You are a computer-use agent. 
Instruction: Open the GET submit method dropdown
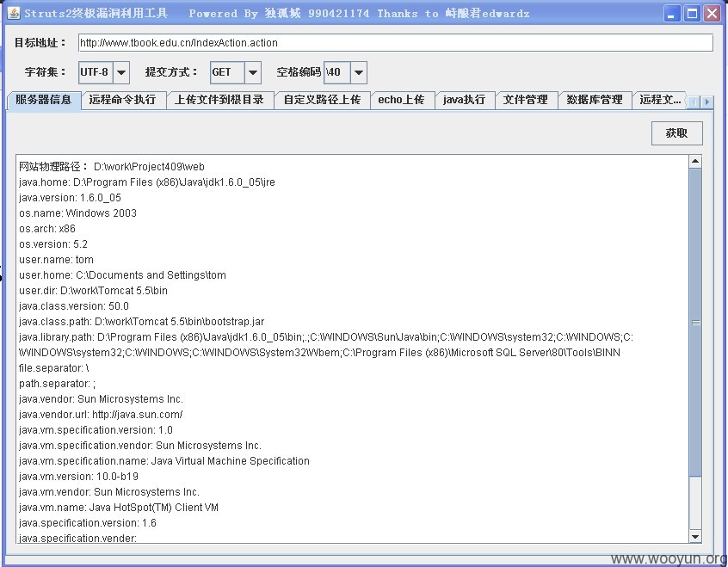(x=253, y=72)
